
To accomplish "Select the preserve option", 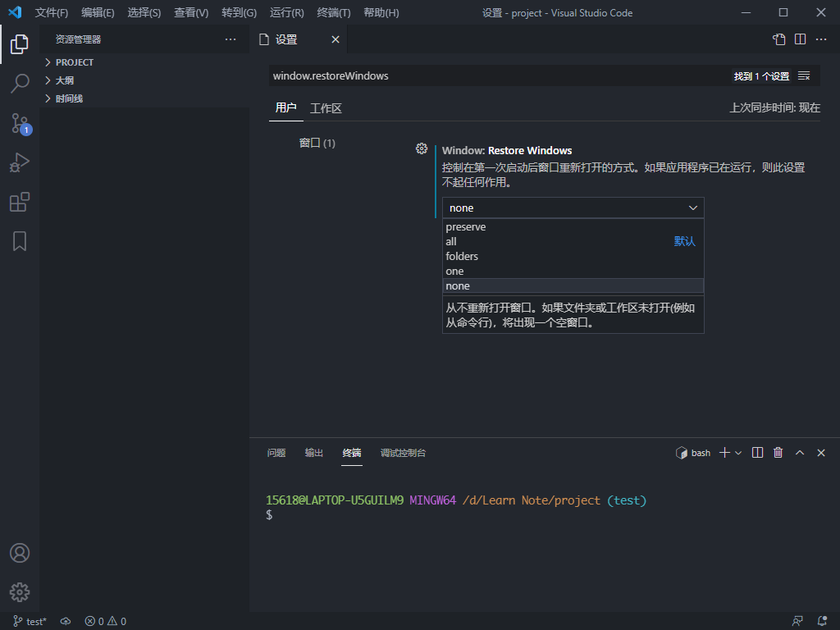I will pyautogui.click(x=573, y=226).
